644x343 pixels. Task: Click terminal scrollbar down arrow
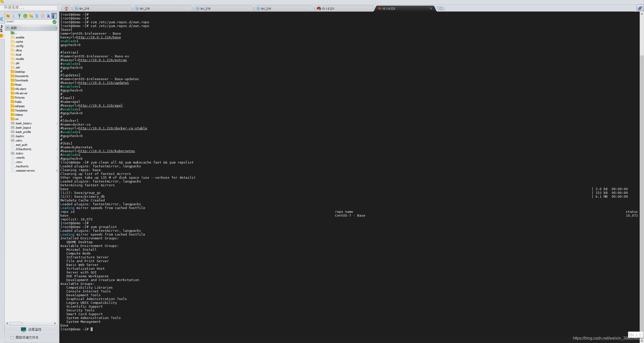coord(642,341)
